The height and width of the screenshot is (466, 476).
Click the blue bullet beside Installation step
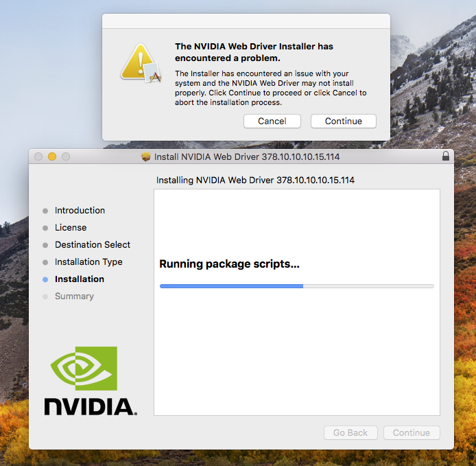[45, 279]
